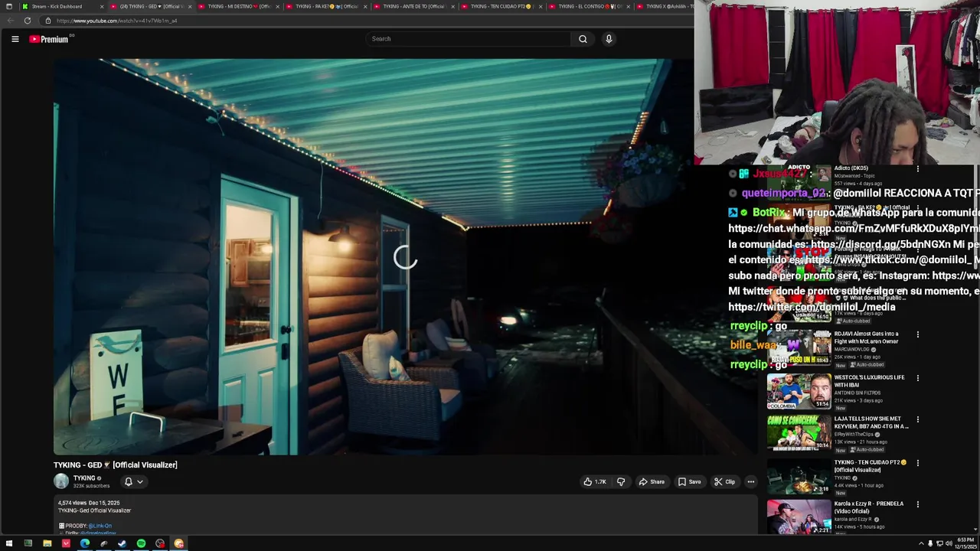Open the clock showing 6:53 PM
This screenshot has width=980, height=551.
point(965,543)
